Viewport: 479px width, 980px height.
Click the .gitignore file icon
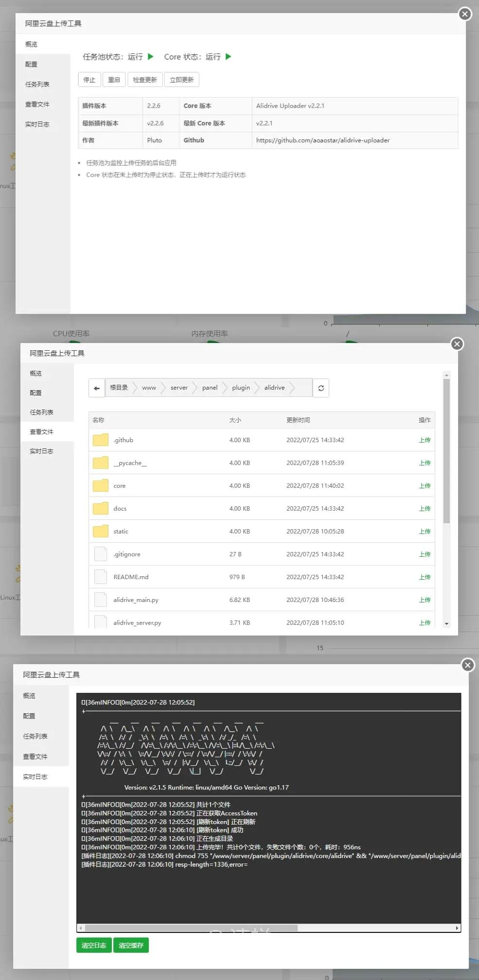point(101,554)
